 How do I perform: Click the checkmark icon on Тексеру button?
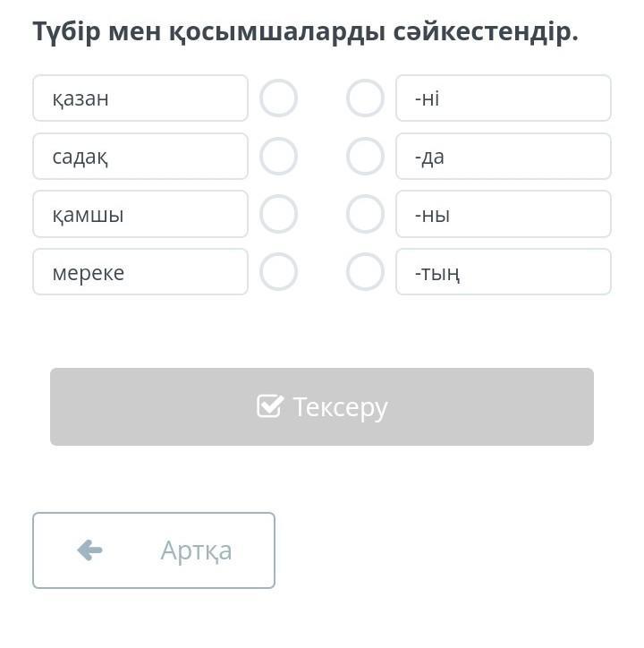[x=270, y=405]
